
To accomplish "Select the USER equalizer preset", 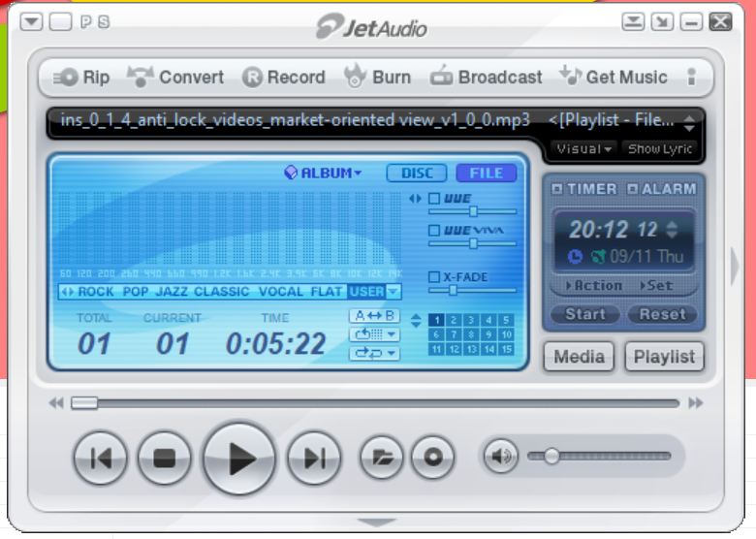I will pyautogui.click(x=366, y=292).
